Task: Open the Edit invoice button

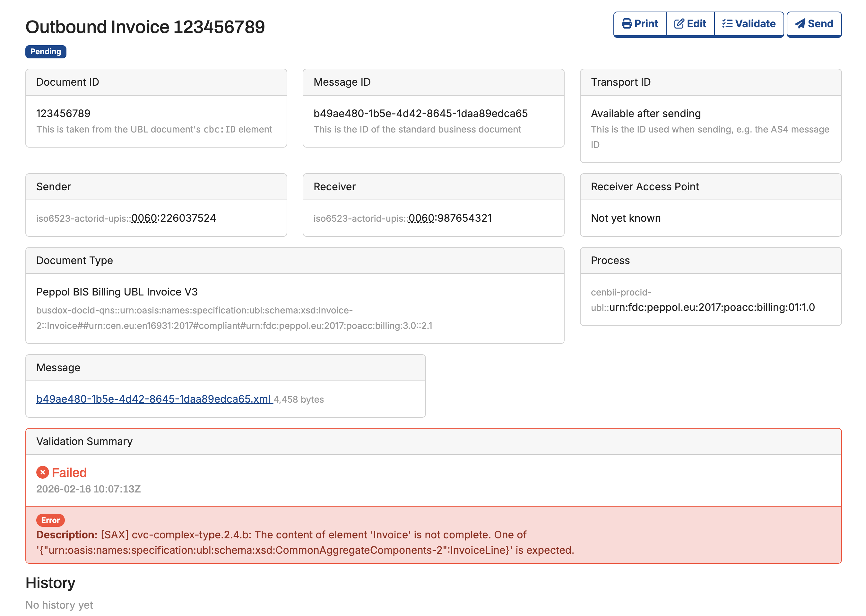Action: (x=690, y=24)
